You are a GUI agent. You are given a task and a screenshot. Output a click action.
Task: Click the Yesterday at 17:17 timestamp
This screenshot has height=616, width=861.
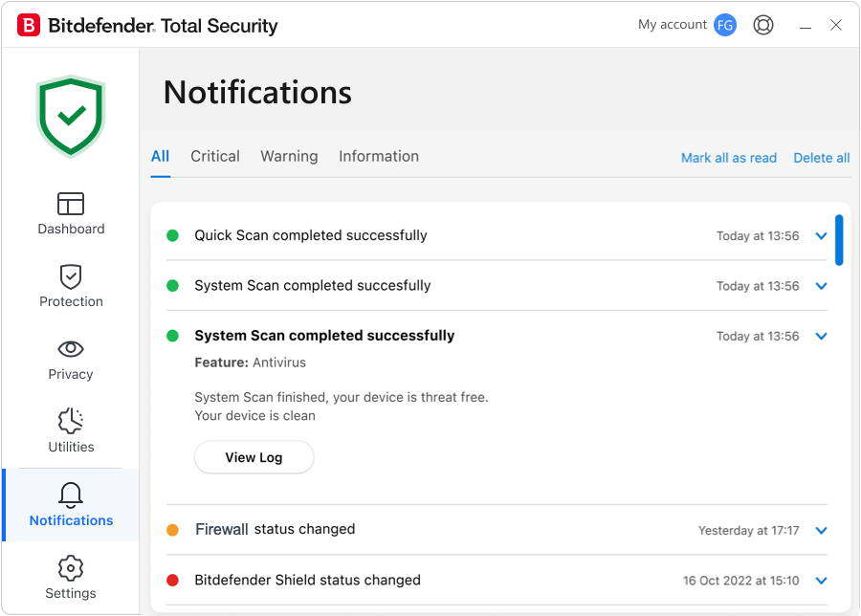coord(748,530)
